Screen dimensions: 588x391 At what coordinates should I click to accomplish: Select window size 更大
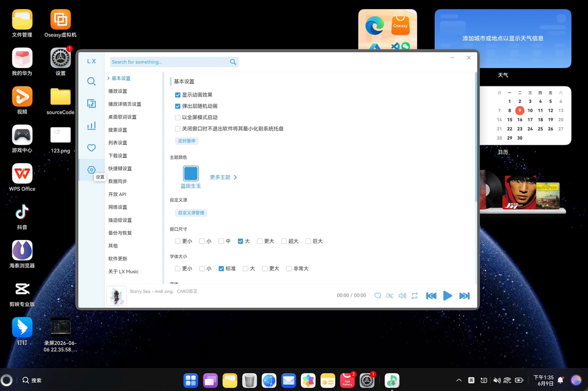260,241
